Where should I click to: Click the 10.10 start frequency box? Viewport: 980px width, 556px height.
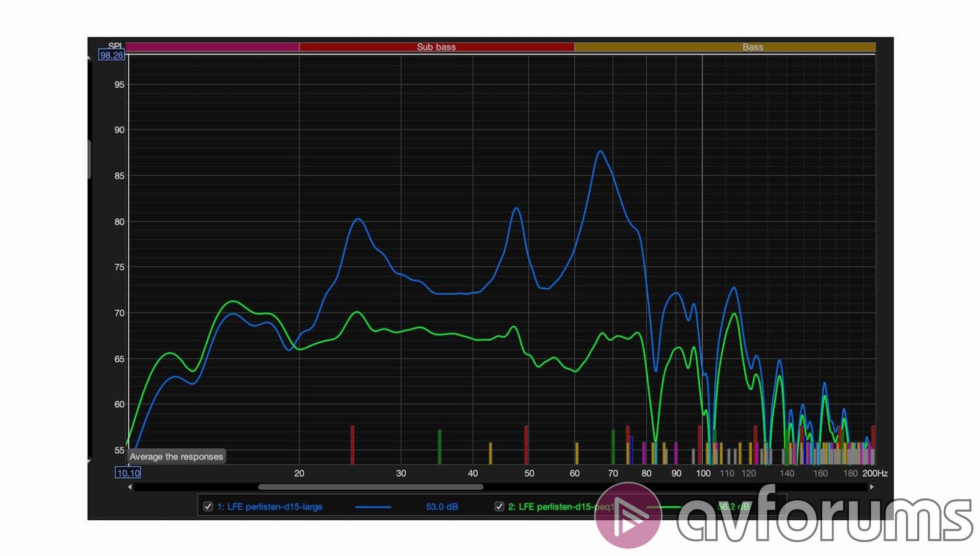coord(128,473)
